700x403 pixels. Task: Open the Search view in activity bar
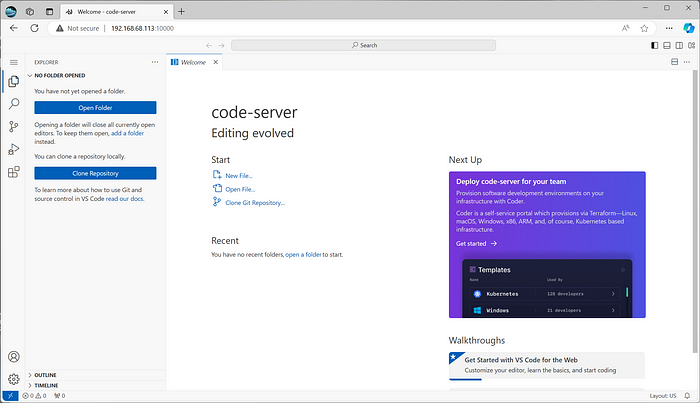click(14, 104)
